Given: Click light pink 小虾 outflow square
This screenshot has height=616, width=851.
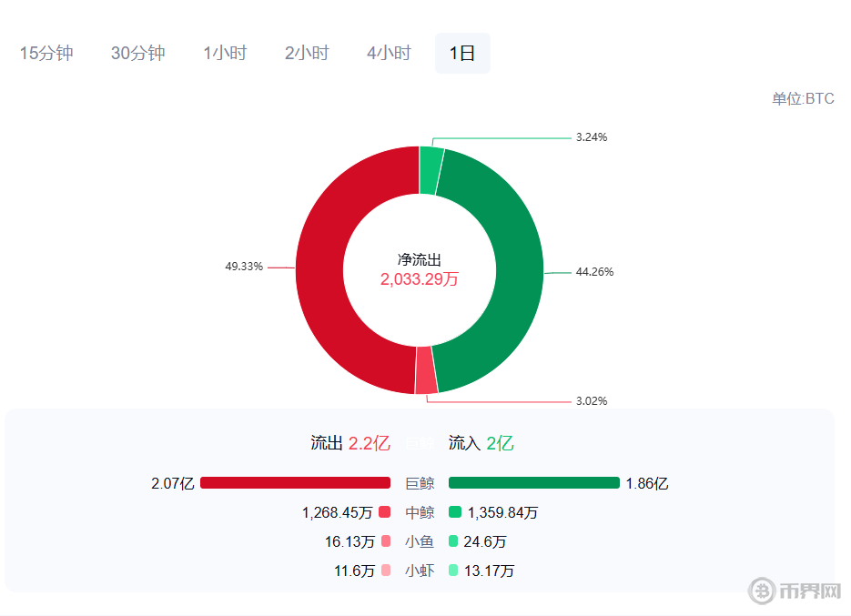Looking at the screenshot, I should point(385,571).
